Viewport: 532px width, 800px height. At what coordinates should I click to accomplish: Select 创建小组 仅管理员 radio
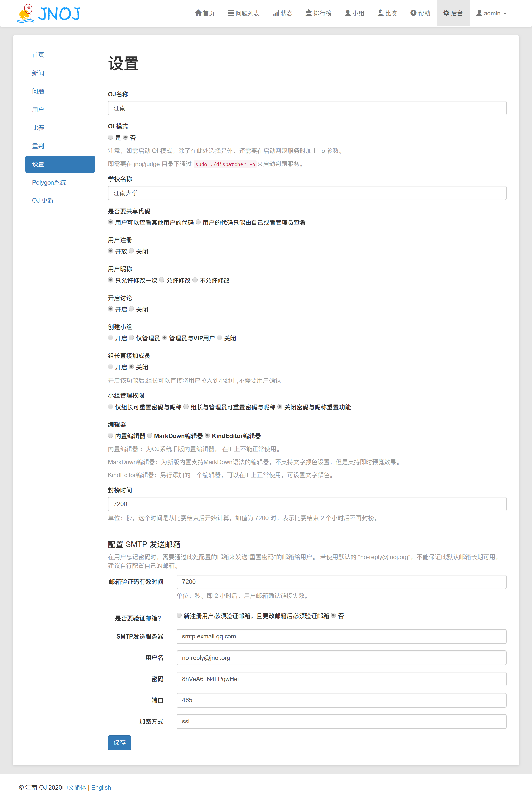(131, 337)
